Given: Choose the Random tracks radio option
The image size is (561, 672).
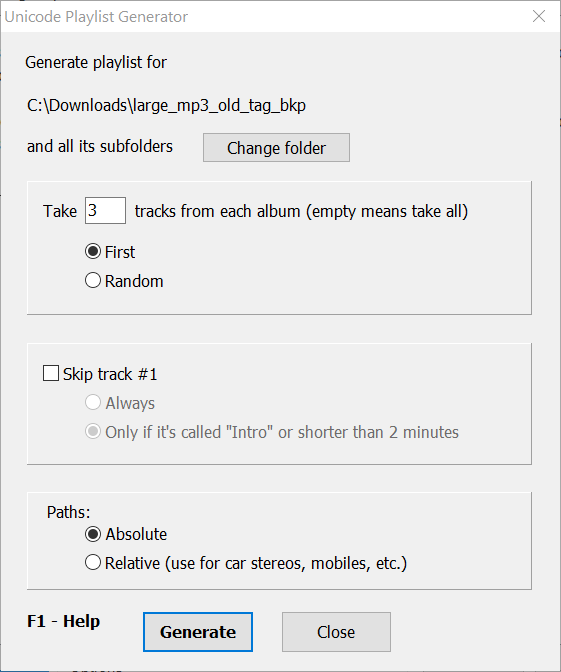Looking at the screenshot, I should coord(124,281).
